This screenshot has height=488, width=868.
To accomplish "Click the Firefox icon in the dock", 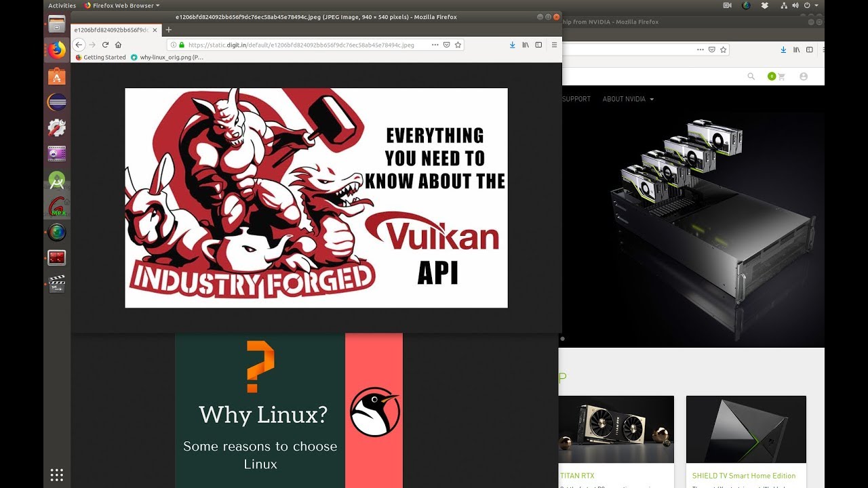I will click(x=57, y=50).
